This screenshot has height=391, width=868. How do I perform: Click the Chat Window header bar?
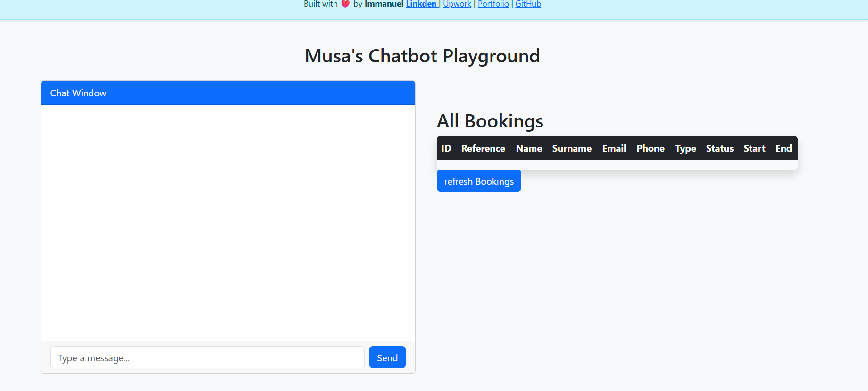click(x=228, y=93)
